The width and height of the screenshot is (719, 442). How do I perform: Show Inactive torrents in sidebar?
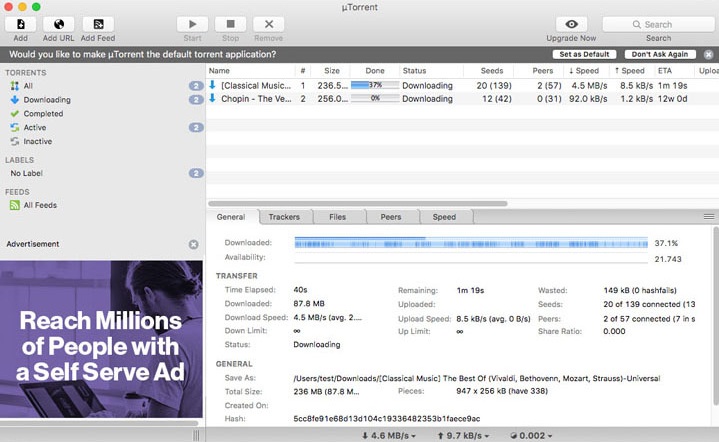click(x=103, y=141)
